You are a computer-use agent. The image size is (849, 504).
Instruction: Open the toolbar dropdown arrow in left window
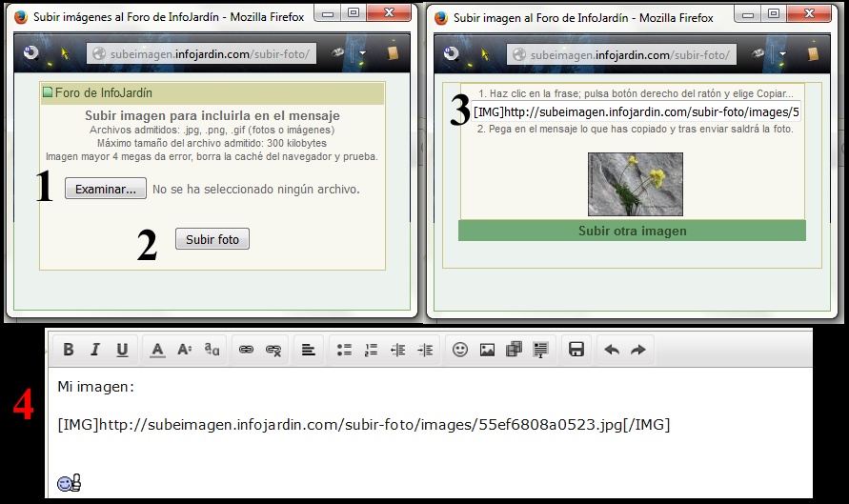[x=362, y=53]
